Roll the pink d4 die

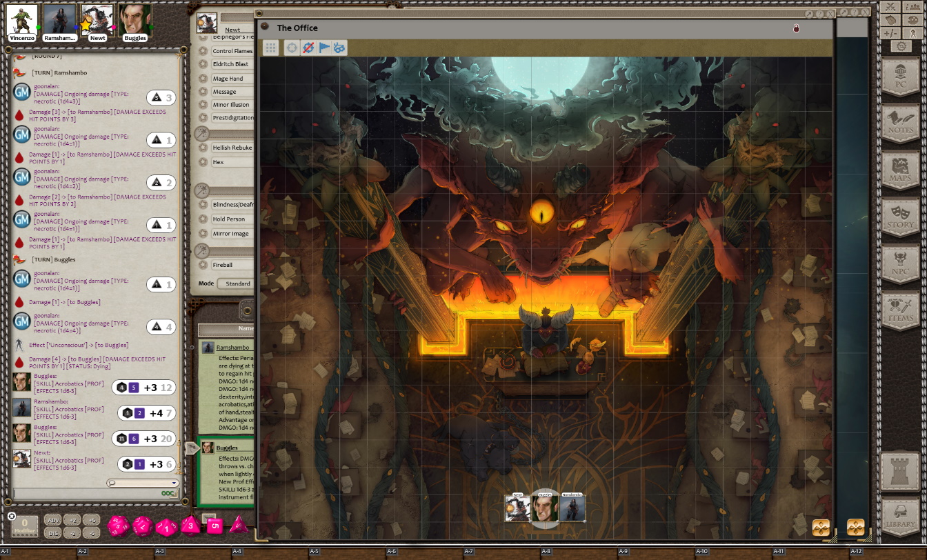click(239, 526)
